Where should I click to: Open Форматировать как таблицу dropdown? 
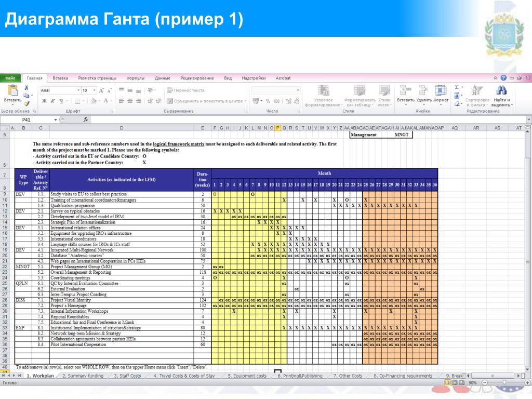tap(360, 96)
